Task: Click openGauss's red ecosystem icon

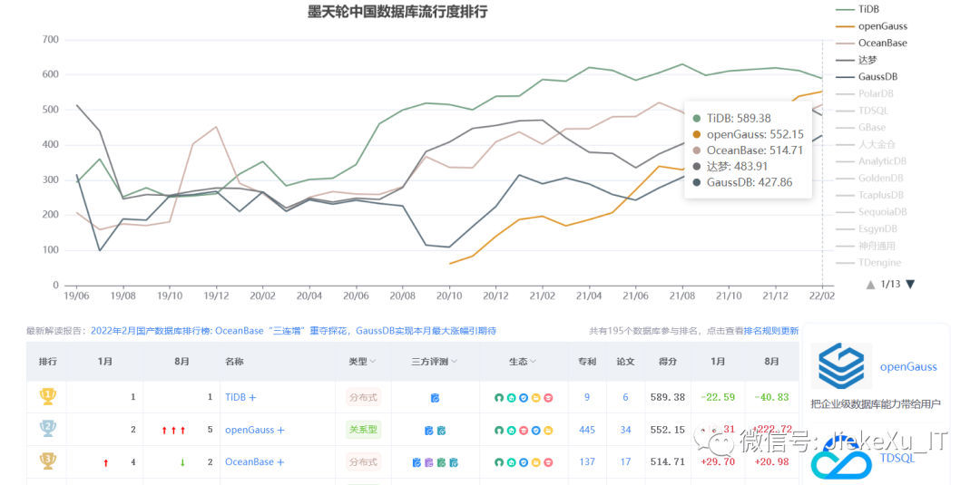Action: pyautogui.click(x=524, y=430)
